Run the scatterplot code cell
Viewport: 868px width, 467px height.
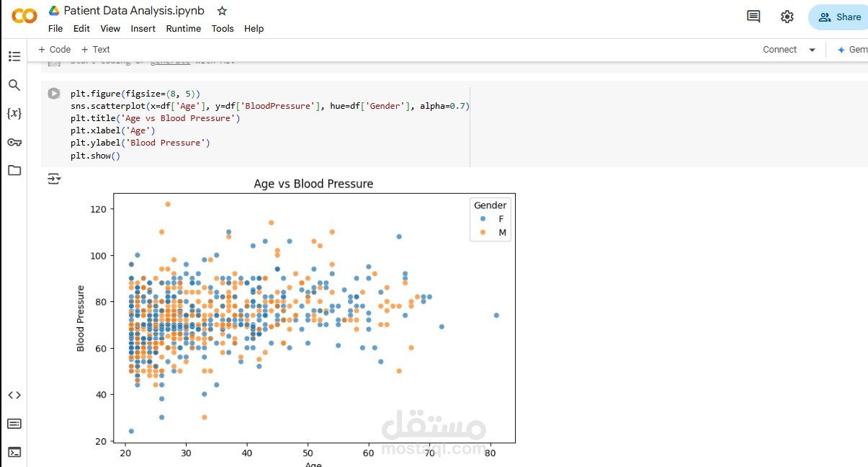point(54,93)
